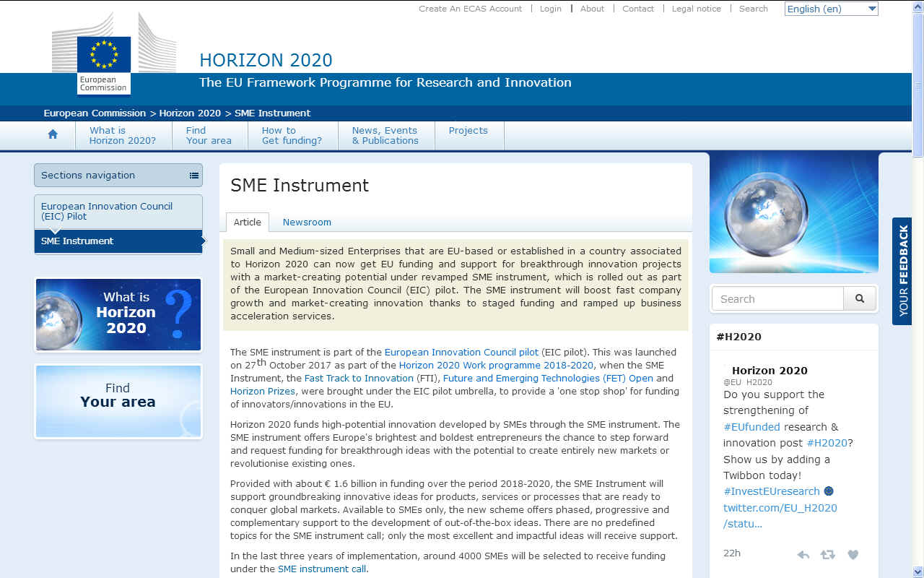The width and height of the screenshot is (924, 578).
Task: Click Horizon 2020 breadcrumb link
Action: click(190, 113)
